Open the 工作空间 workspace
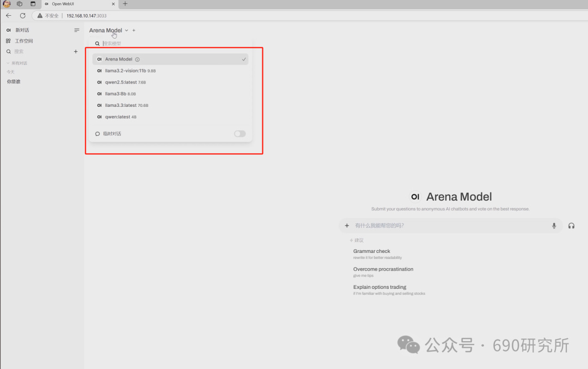 (23, 41)
